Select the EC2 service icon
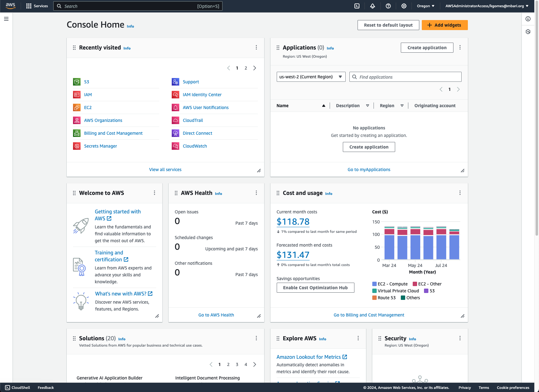Image resolution: width=539 pixels, height=392 pixels. pyautogui.click(x=77, y=107)
